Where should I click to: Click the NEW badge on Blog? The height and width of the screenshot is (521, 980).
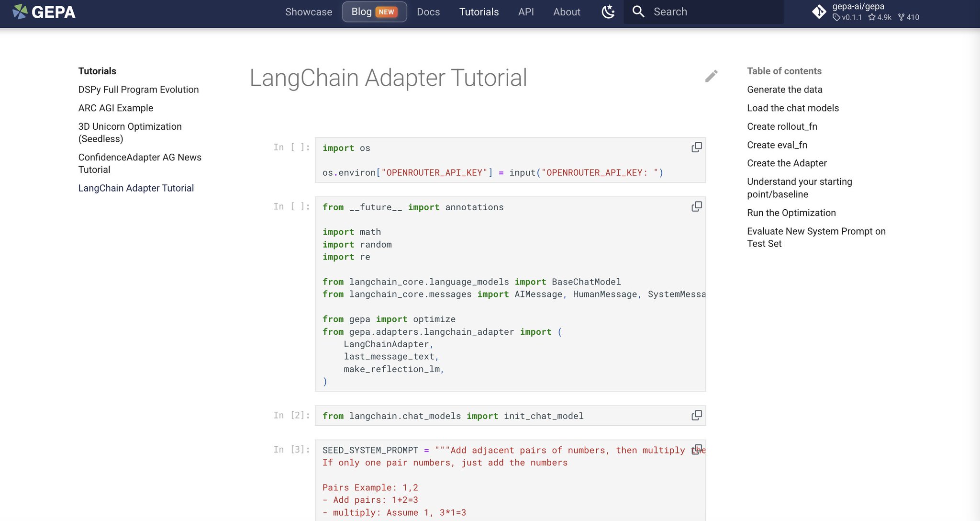386,12
